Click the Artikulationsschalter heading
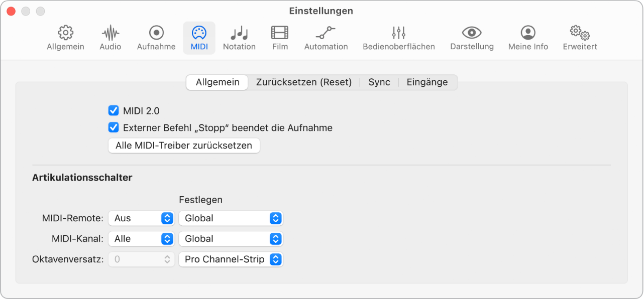 [x=82, y=178]
